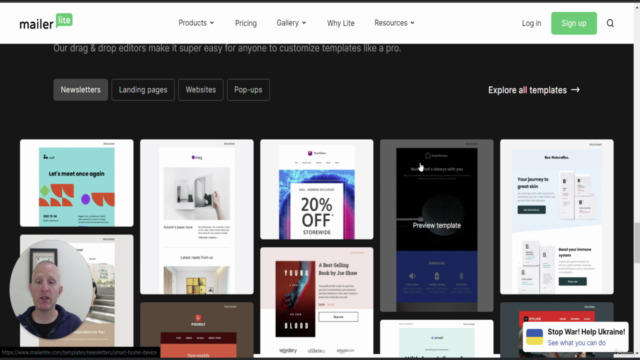Expand the Resources dropdown menu

pos(394,23)
